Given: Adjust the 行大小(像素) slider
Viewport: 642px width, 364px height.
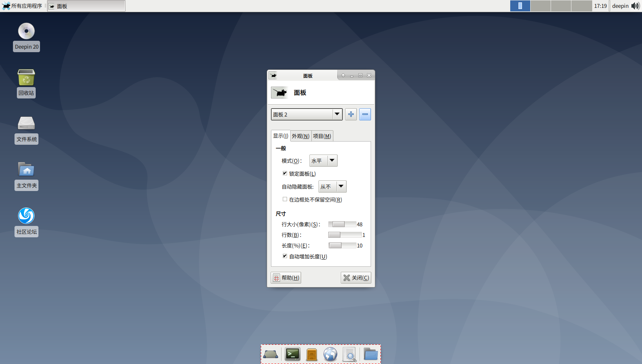Looking at the screenshot, I should (x=342, y=224).
